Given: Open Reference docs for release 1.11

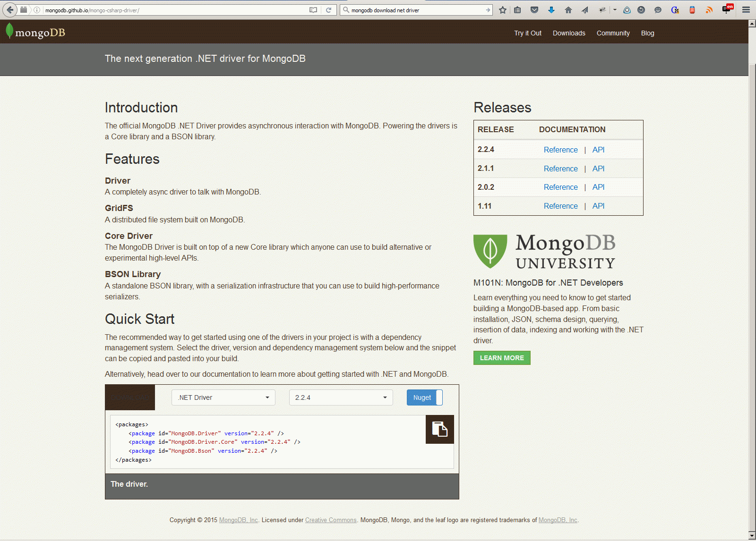Looking at the screenshot, I should (x=560, y=206).
